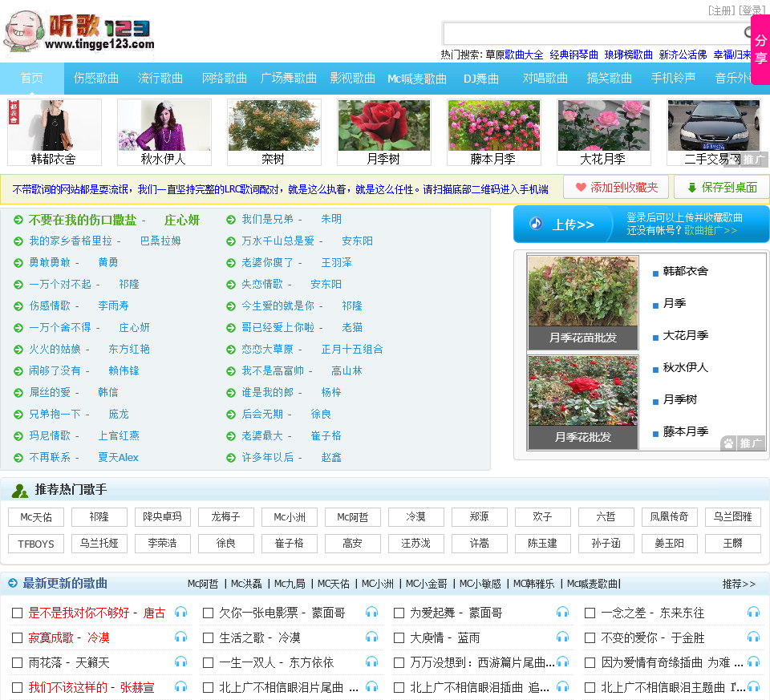Open singer tag TFBOYS
This screenshot has height=700, width=770.
click(x=36, y=544)
